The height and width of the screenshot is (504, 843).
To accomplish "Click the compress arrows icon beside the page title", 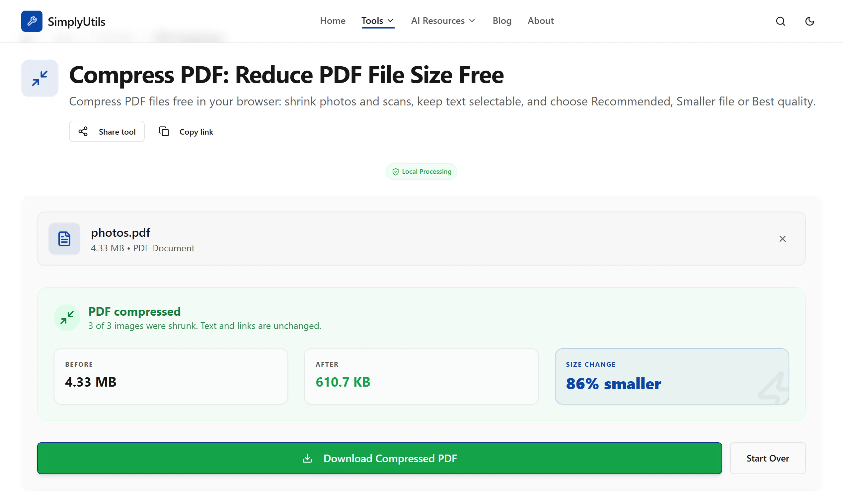I will tap(40, 78).
